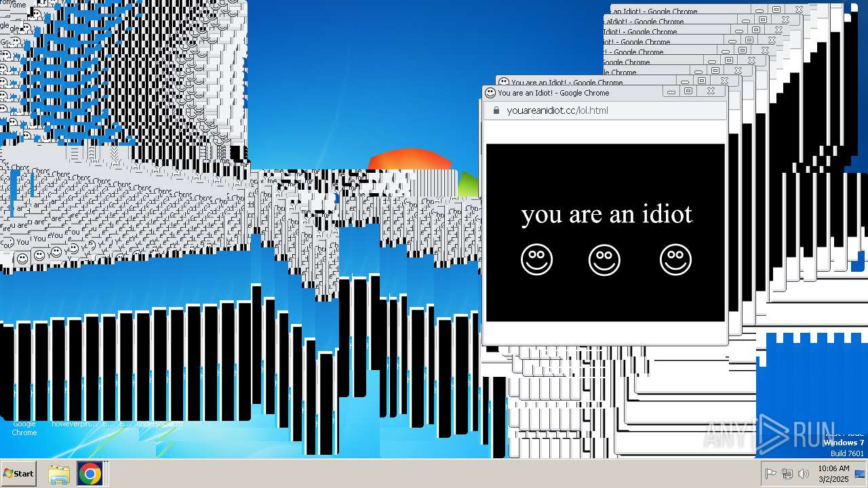Maximize the rearmost 'an Idiot! - Google Chrome' window
Viewport: 868px width, 488px height.
[776, 10]
